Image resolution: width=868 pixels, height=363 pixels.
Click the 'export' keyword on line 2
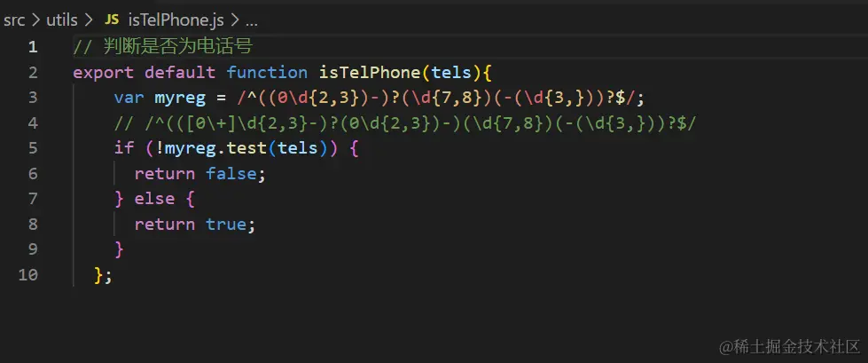click(104, 73)
